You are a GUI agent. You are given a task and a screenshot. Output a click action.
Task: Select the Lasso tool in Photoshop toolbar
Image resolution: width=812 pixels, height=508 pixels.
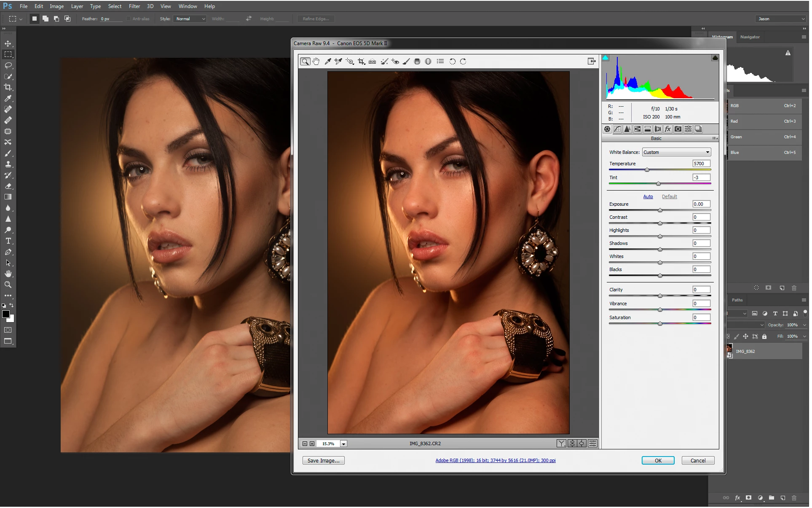click(8, 66)
